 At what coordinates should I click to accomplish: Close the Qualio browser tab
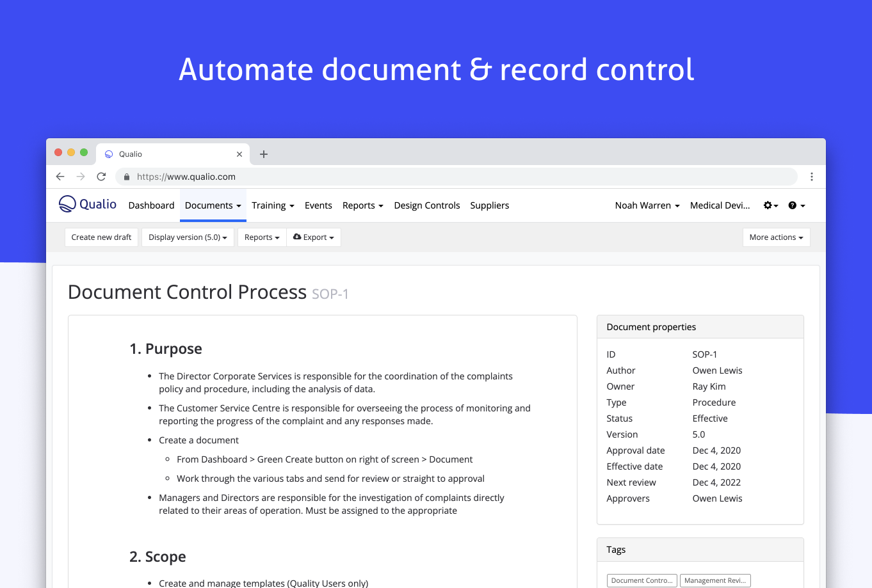pyautogui.click(x=239, y=154)
